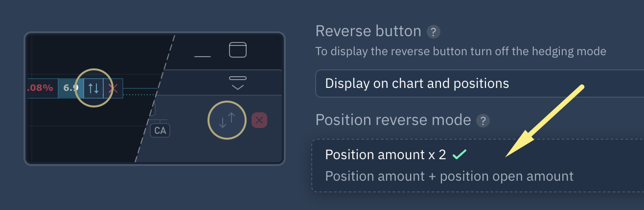Click the minimize line icon in preview
Image resolution: width=644 pixels, height=210 pixels.
202,56
